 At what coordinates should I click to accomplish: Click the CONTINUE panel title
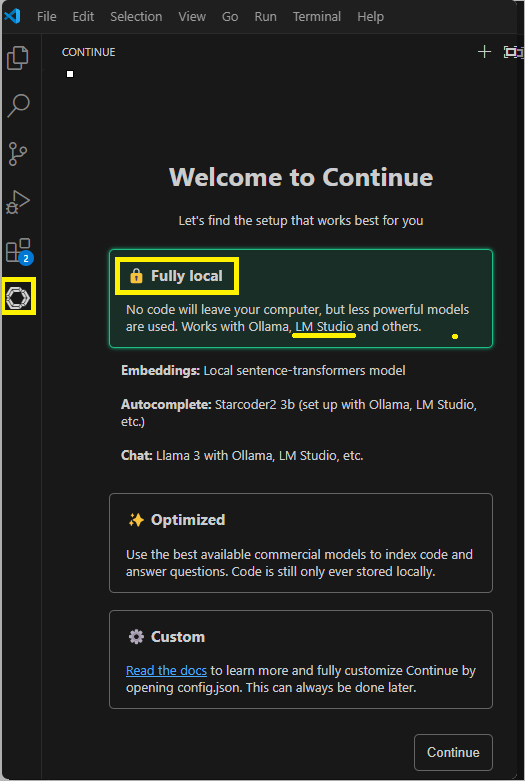tap(89, 52)
